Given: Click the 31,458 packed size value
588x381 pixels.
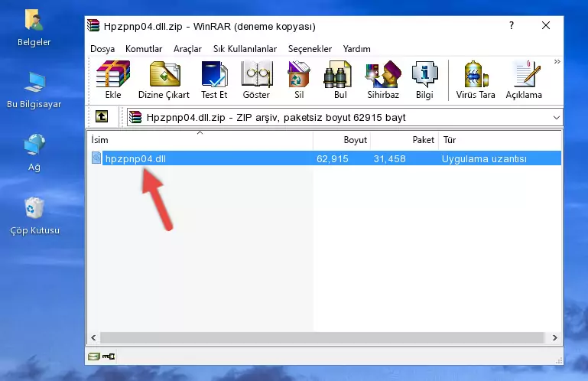Looking at the screenshot, I should point(389,159).
